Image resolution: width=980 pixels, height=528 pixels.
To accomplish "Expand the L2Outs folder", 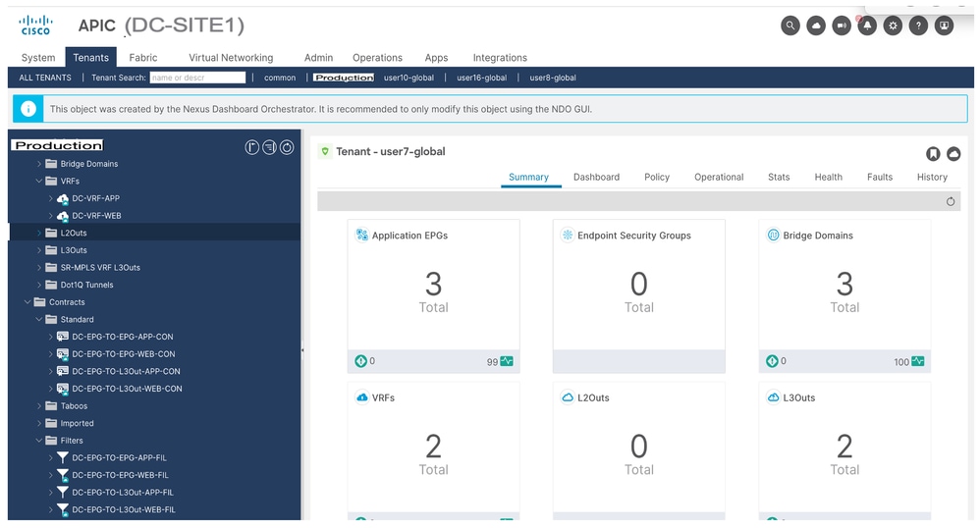I will pyautogui.click(x=38, y=233).
